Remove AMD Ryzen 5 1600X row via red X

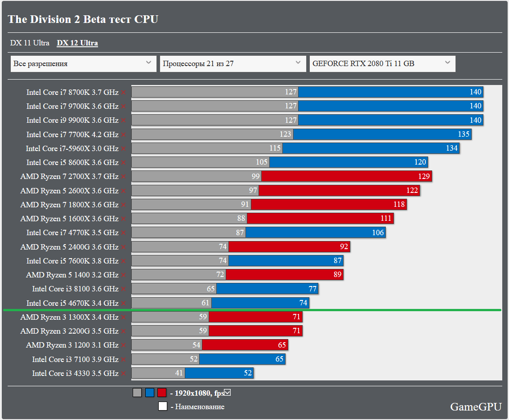point(124,219)
